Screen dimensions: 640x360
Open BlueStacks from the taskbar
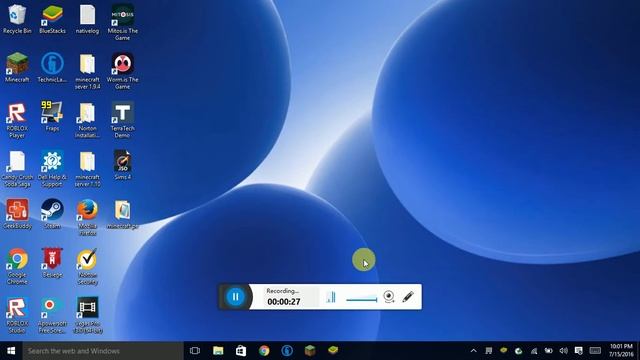(333, 351)
